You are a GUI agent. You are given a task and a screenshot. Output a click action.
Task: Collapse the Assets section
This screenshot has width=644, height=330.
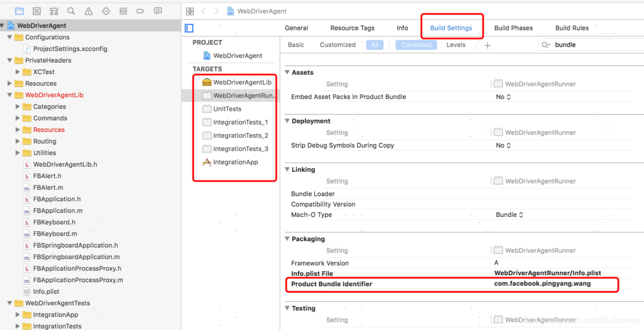tap(287, 73)
